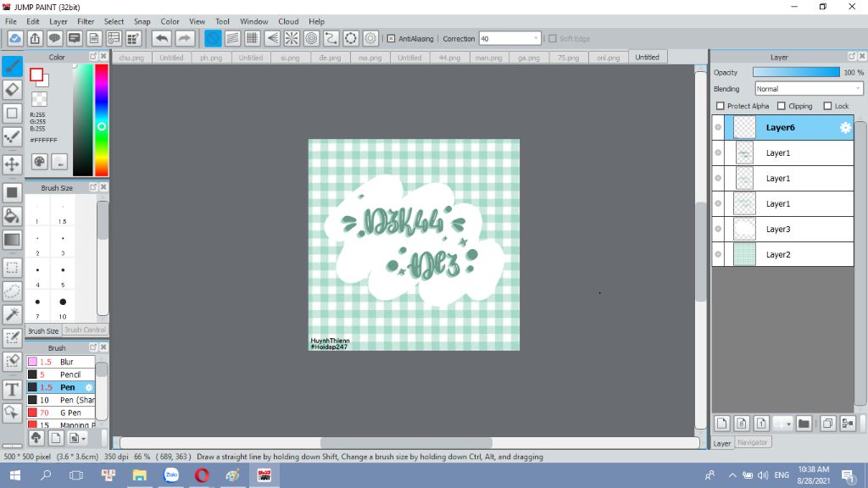
Task: Choose the Move tool with four arrows
Action: coord(12,164)
